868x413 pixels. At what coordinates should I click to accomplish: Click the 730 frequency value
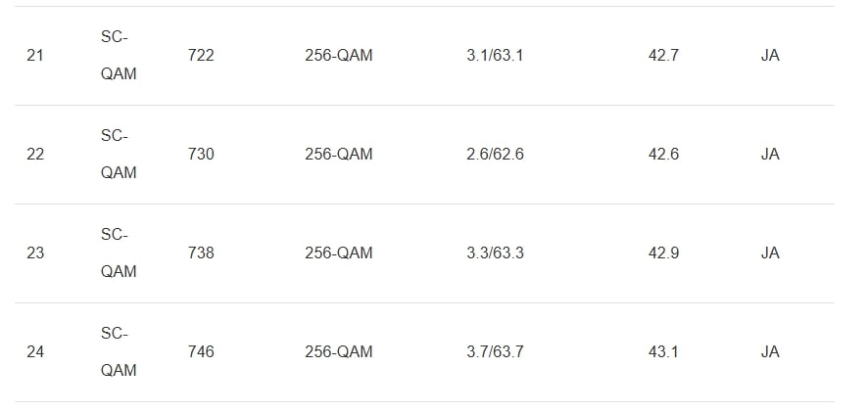coord(200,155)
